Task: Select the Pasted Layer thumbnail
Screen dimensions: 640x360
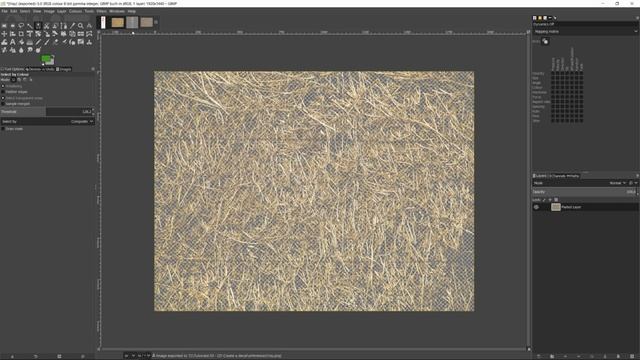Action: 556,207
